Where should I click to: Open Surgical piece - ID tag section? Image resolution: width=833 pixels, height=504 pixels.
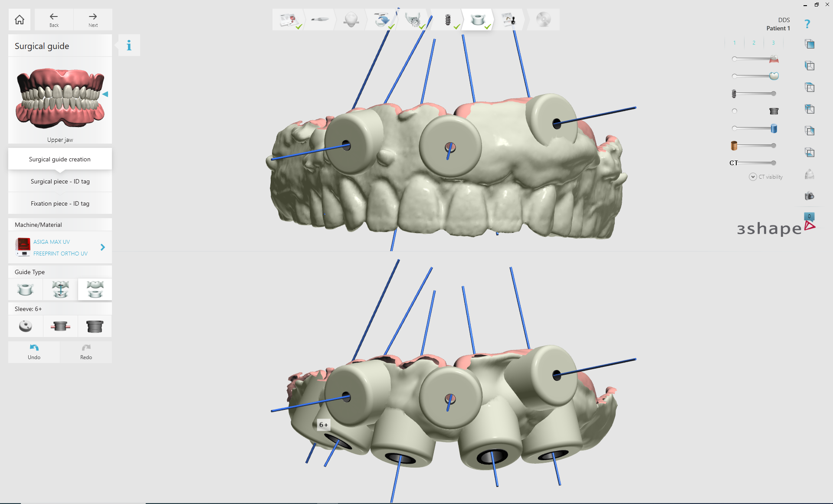pyautogui.click(x=60, y=181)
